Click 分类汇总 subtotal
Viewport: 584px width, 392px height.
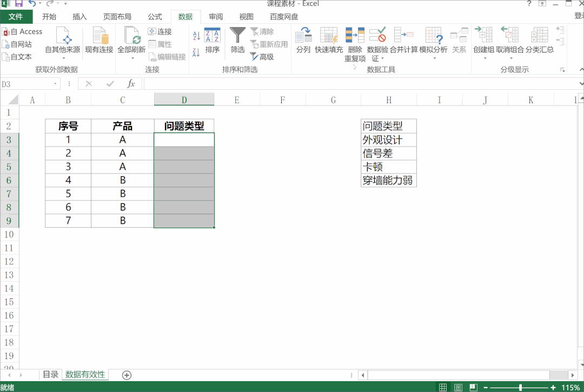point(540,40)
